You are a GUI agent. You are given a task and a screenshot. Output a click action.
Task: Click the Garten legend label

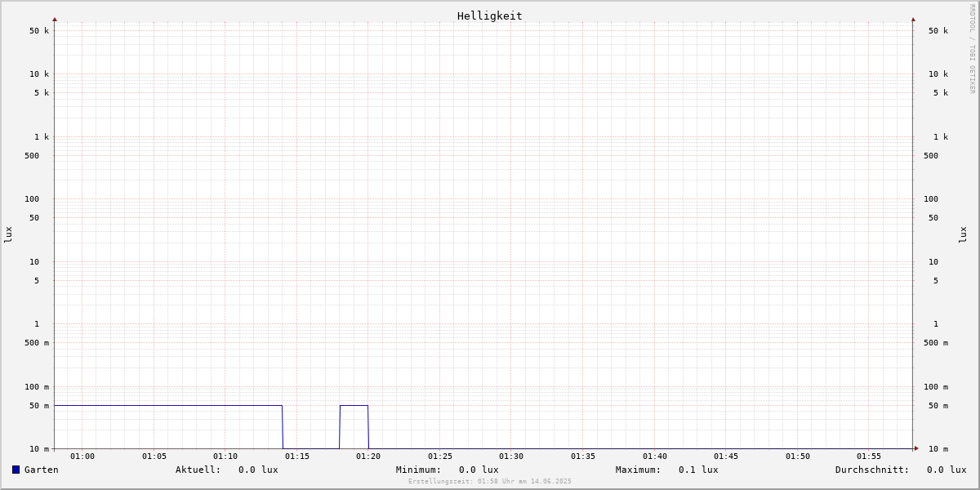[x=42, y=470]
